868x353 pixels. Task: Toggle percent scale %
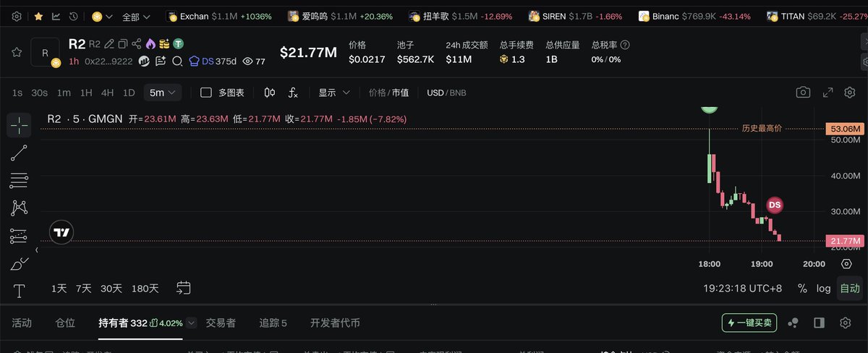802,288
